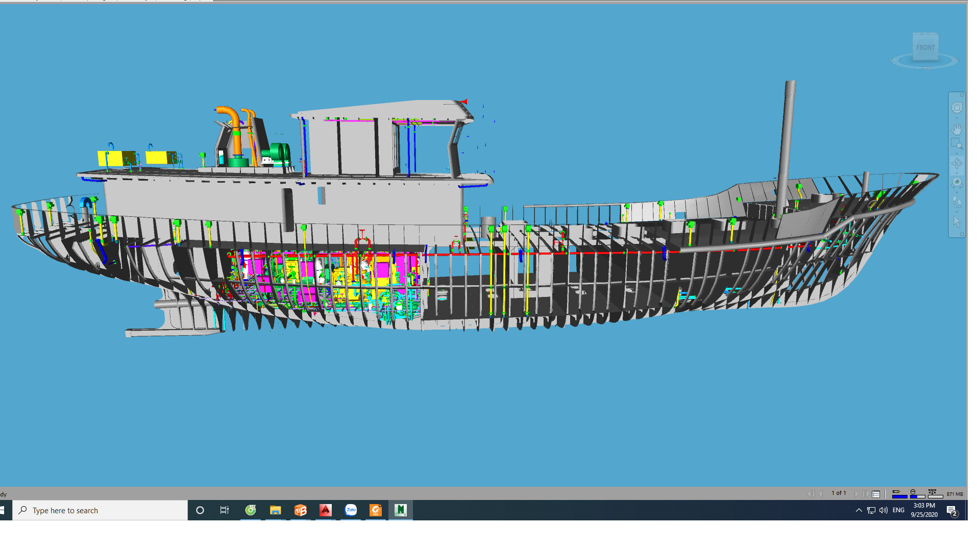This screenshot has height=551, width=980.
Task: Expand Steering Wheels dropdown arrow
Action: point(957,118)
